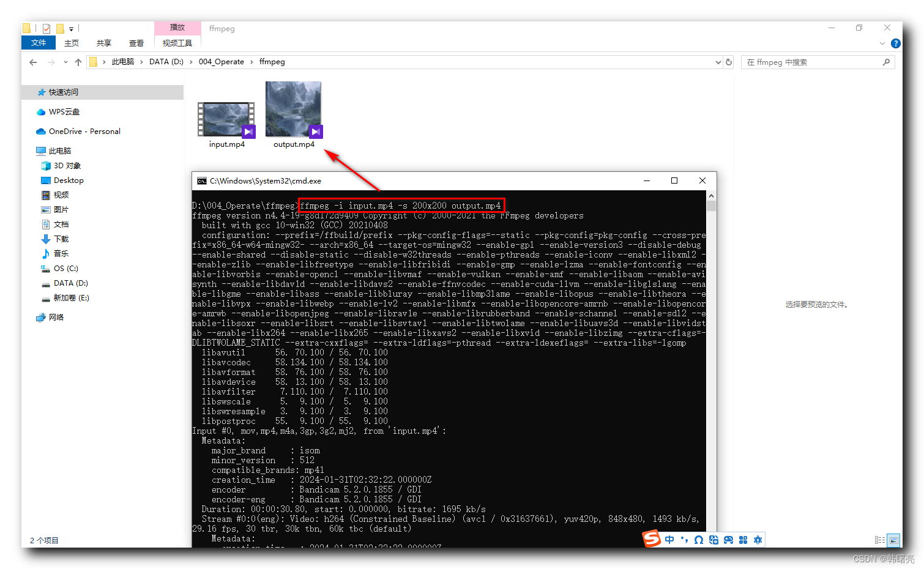Click the '2 个项目' status bar text
The width and height of the screenshot is (924, 569).
pyautogui.click(x=44, y=540)
